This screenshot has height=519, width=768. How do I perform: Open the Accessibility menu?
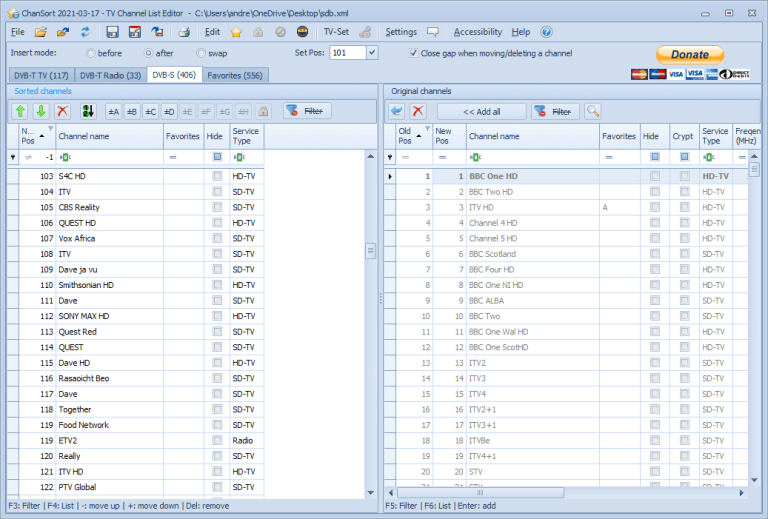[x=477, y=32]
